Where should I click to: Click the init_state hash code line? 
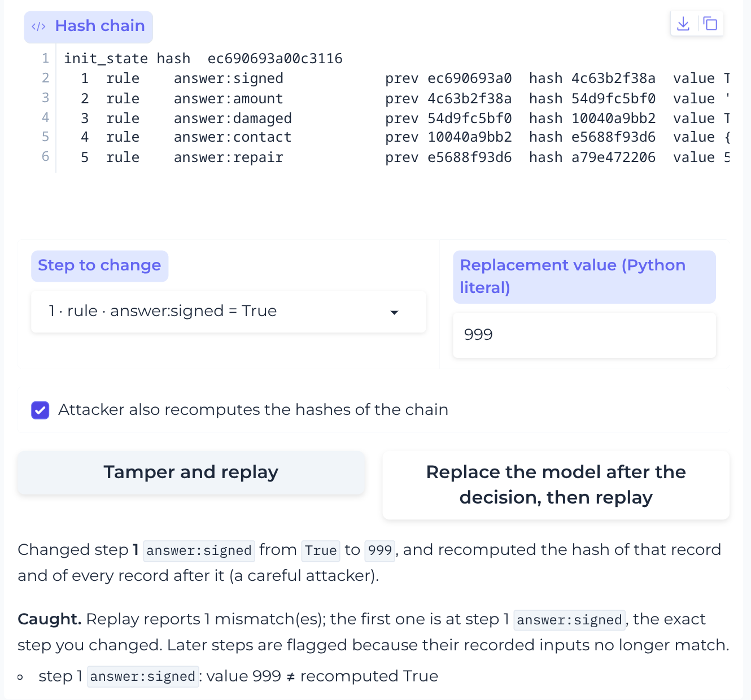pos(203,59)
